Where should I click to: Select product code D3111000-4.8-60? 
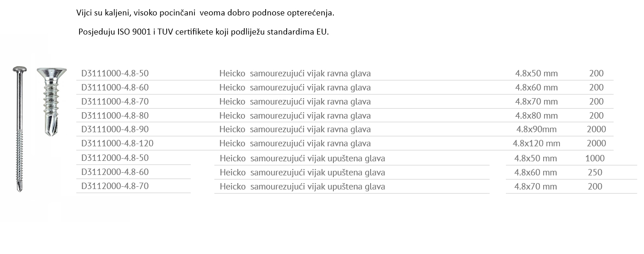[x=115, y=87]
